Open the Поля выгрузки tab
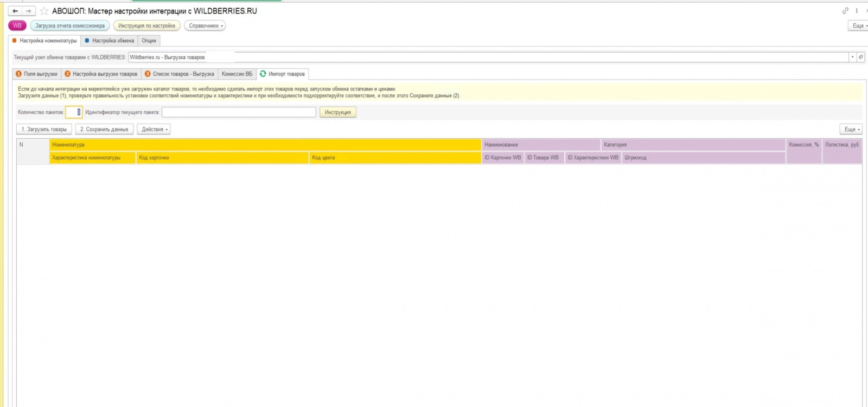The width and height of the screenshot is (868, 407). coord(37,74)
